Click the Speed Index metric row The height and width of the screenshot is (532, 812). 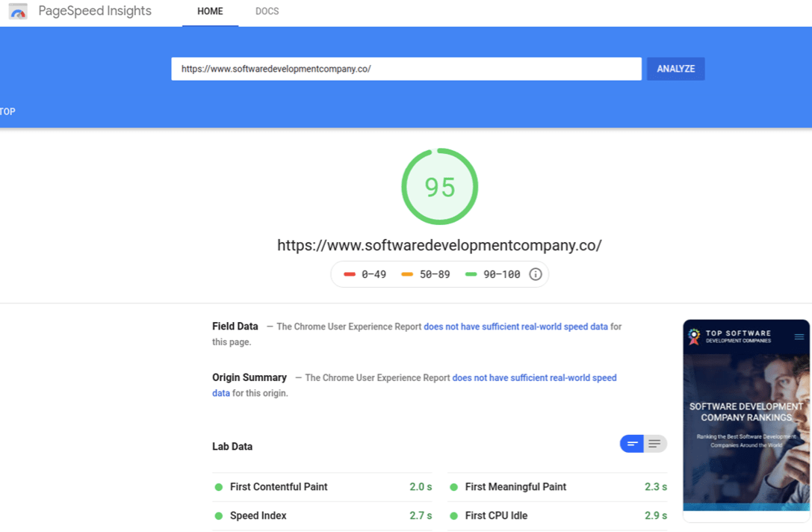(322, 516)
